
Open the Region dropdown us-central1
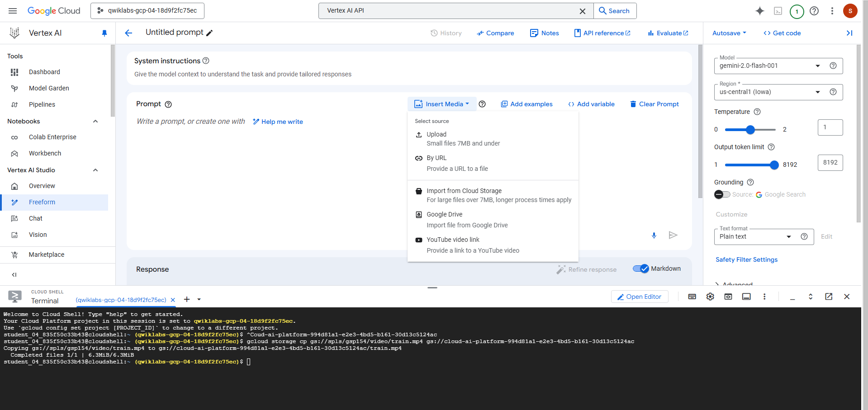coord(778,92)
